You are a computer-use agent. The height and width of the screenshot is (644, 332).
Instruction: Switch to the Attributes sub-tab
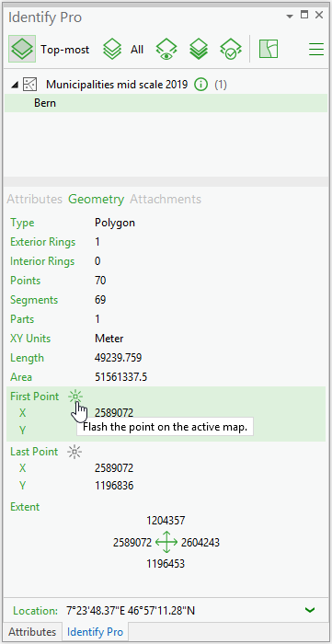pyautogui.click(x=34, y=200)
